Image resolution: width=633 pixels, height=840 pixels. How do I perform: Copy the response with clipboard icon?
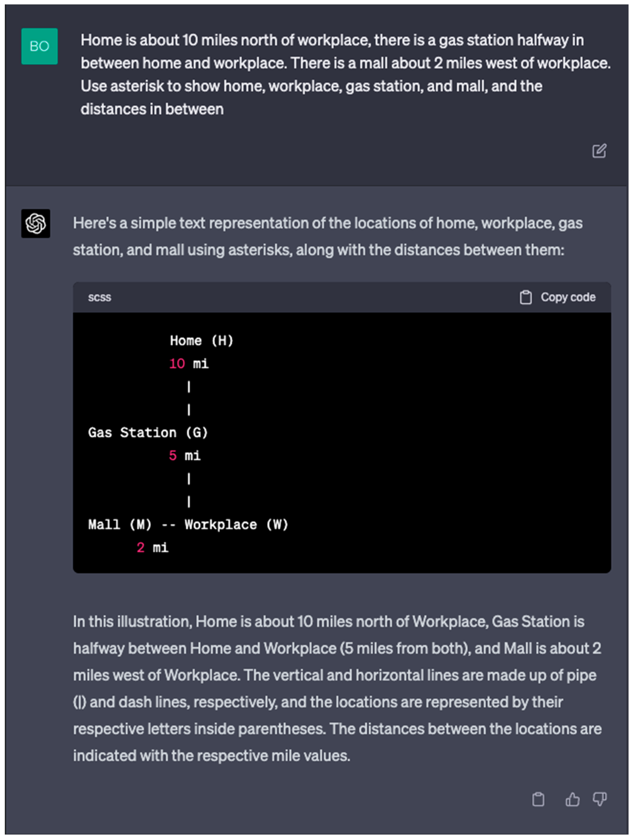click(x=538, y=799)
